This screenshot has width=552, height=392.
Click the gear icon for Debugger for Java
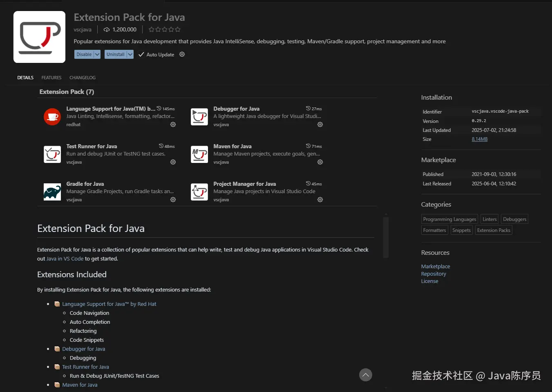pyautogui.click(x=320, y=125)
